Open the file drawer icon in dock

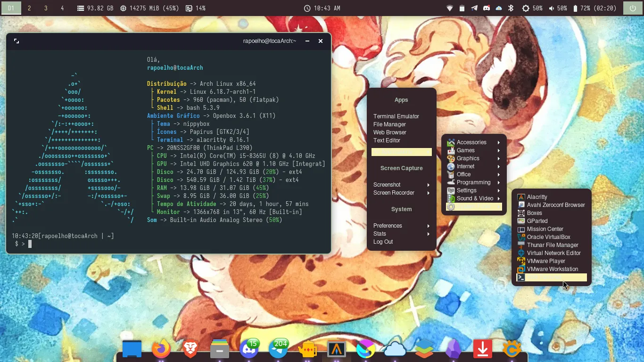click(220, 349)
